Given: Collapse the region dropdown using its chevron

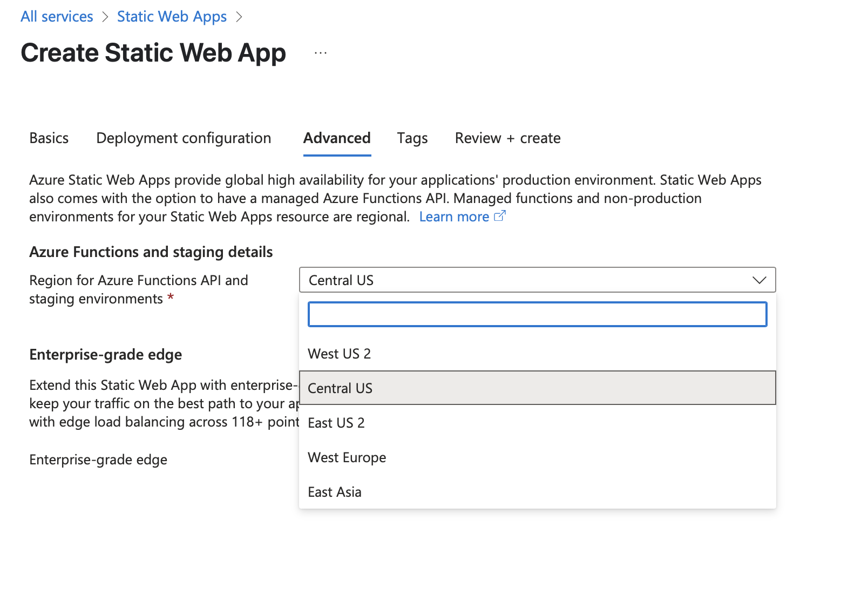Looking at the screenshot, I should 759,280.
